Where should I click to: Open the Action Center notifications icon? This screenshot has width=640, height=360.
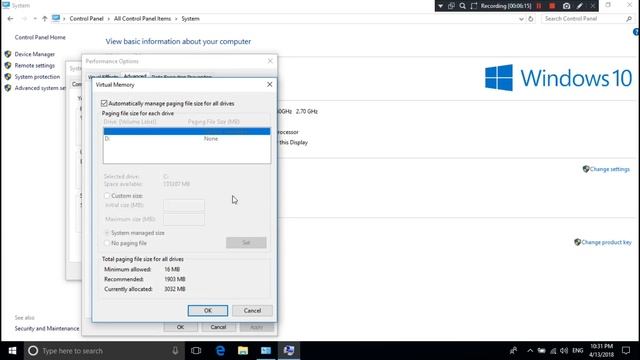(626, 351)
